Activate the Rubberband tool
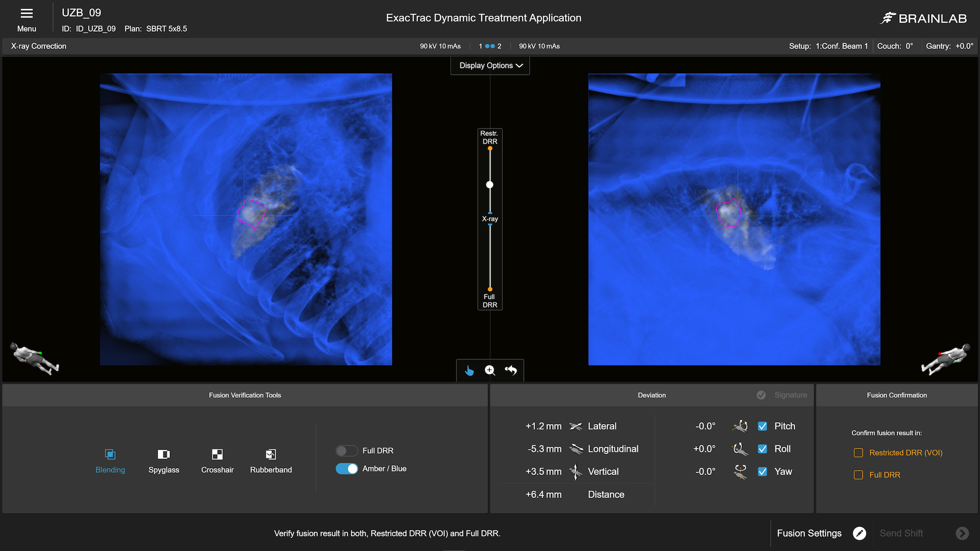Screen dimensions: 980x551 (271, 461)
